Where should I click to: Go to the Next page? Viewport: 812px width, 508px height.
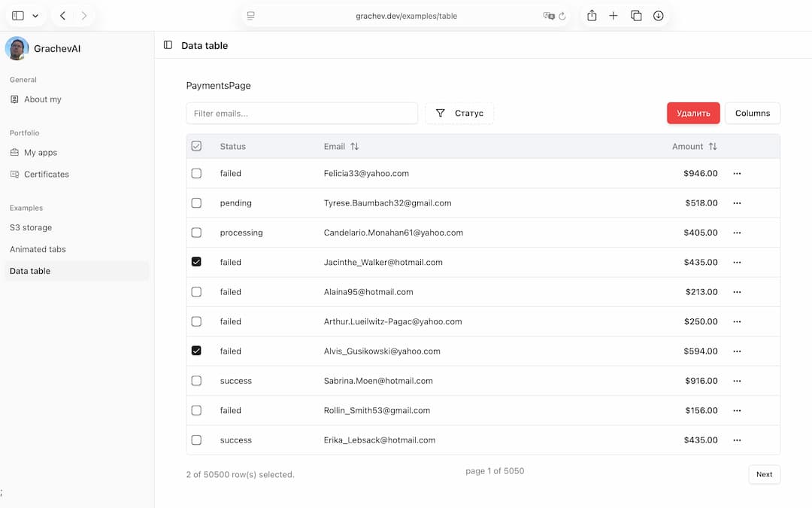(764, 474)
